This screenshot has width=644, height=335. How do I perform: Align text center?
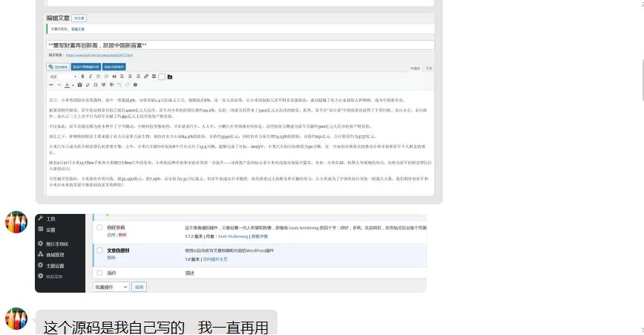tap(130, 77)
